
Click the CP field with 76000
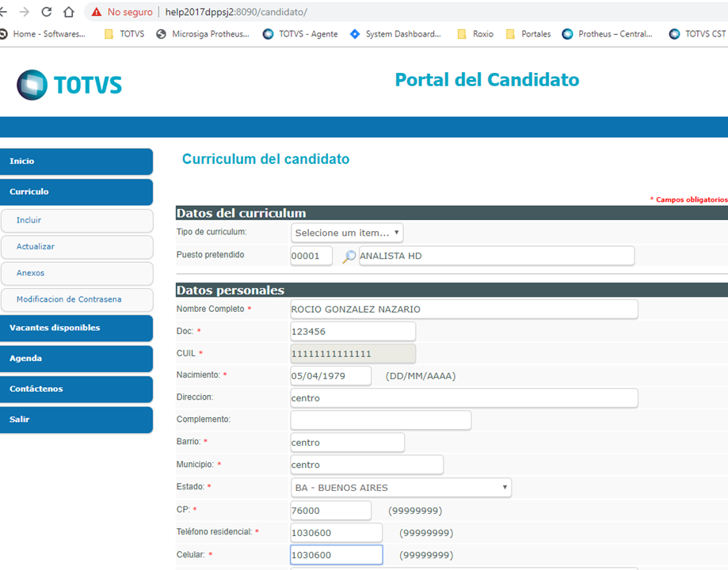tap(331, 511)
